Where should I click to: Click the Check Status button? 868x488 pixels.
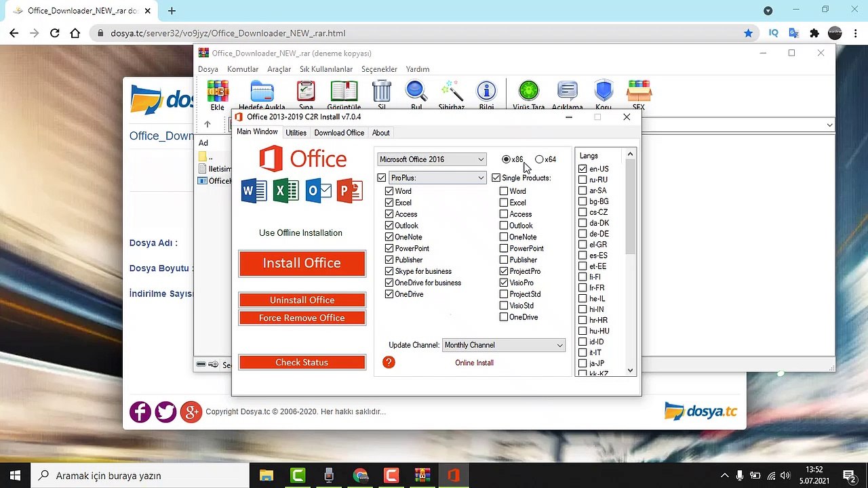pos(302,363)
